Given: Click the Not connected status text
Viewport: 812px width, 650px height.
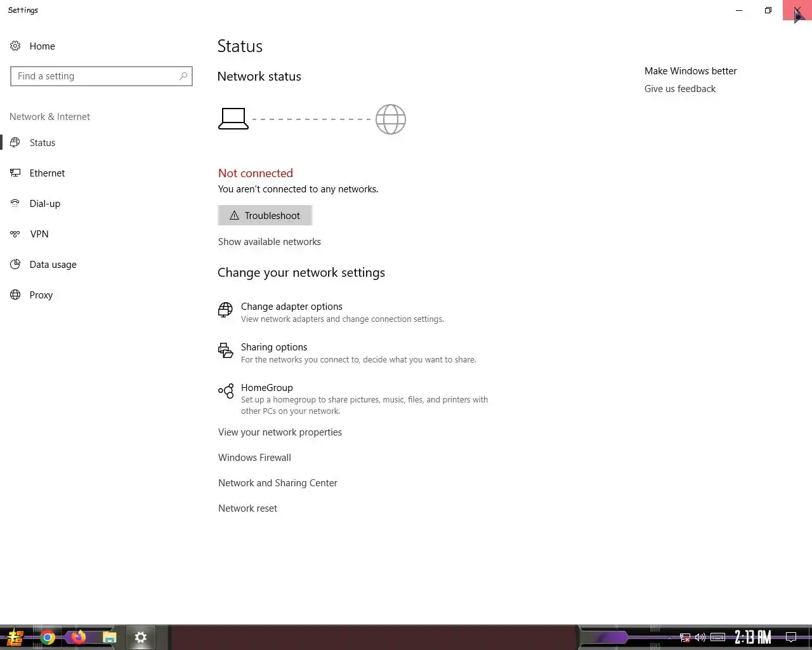Looking at the screenshot, I should [256, 173].
